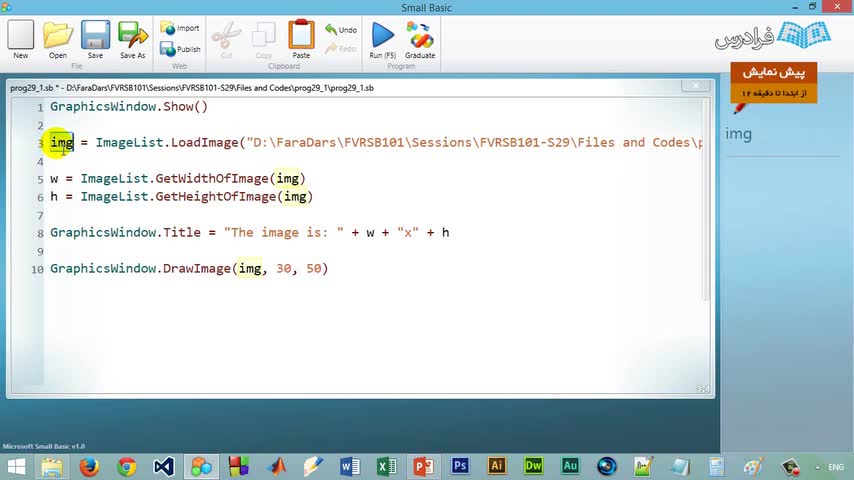
Task: Click GetHeightOfImage on line 6
Action: [216, 196]
